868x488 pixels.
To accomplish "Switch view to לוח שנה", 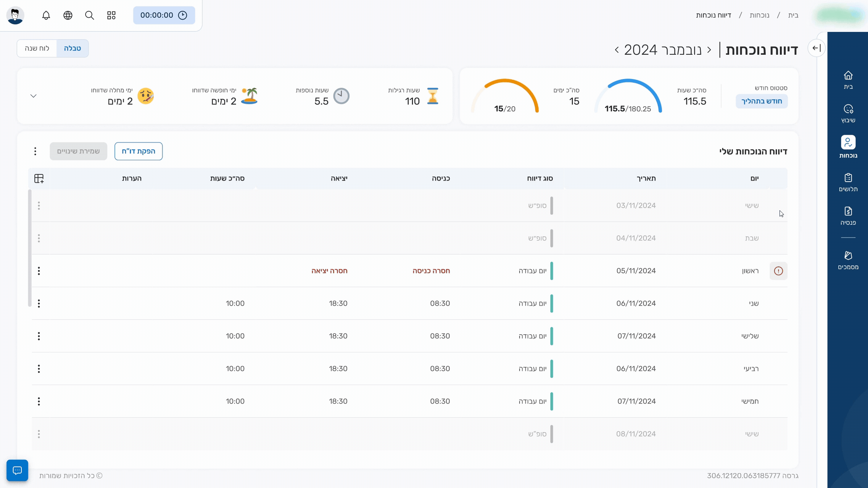I will [x=37, y=48].
